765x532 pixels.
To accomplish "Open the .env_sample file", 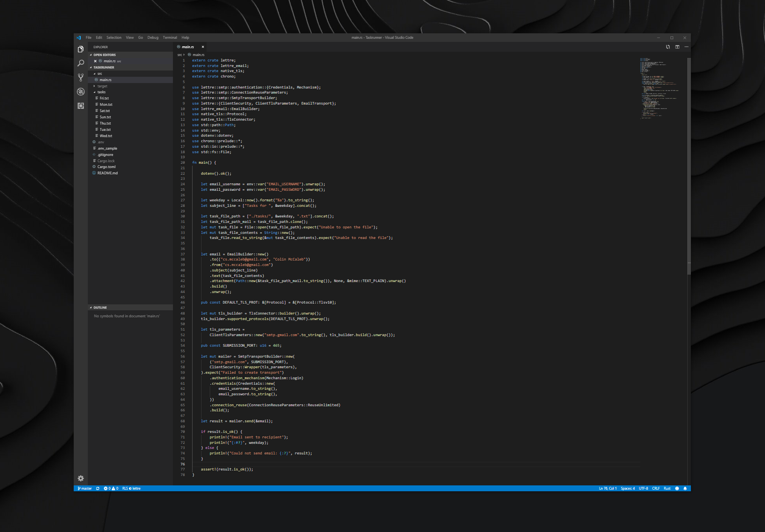I will click(130, 148).
